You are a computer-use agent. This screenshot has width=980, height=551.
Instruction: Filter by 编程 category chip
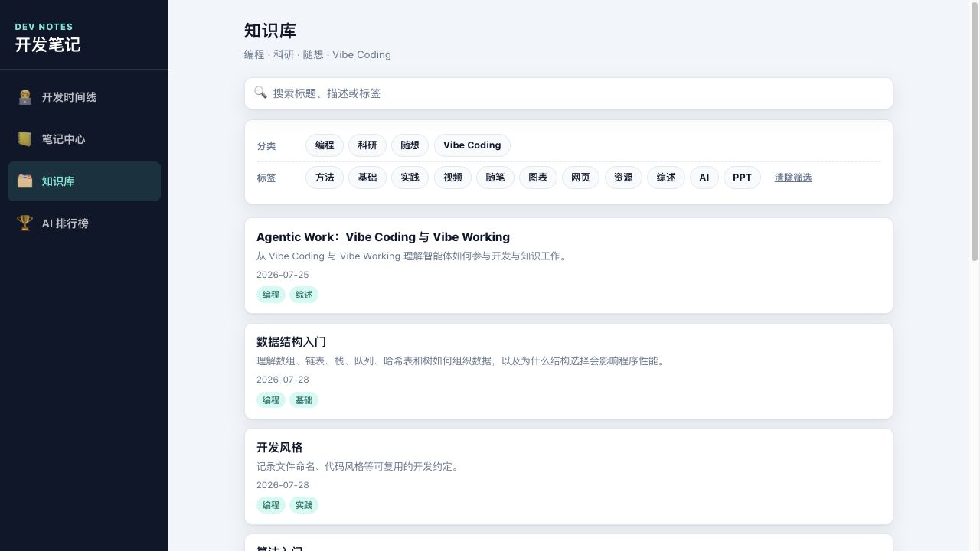(x=325, y=145)
